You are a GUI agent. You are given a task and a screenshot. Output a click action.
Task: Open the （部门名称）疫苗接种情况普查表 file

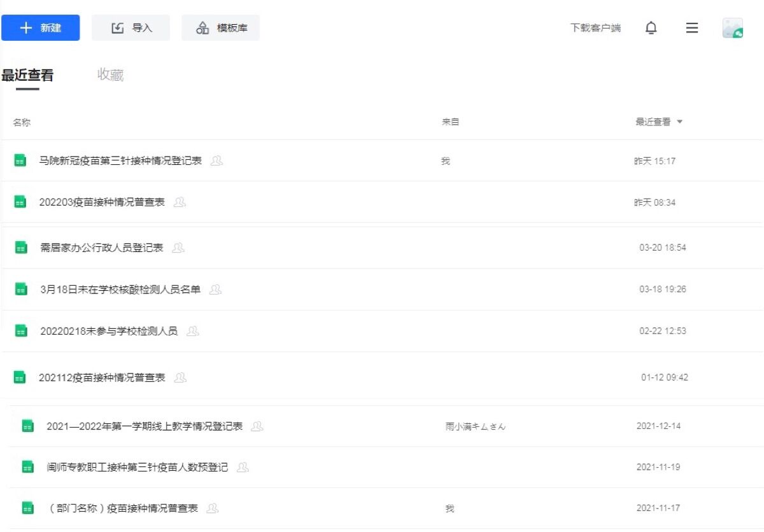pos(124,508)
